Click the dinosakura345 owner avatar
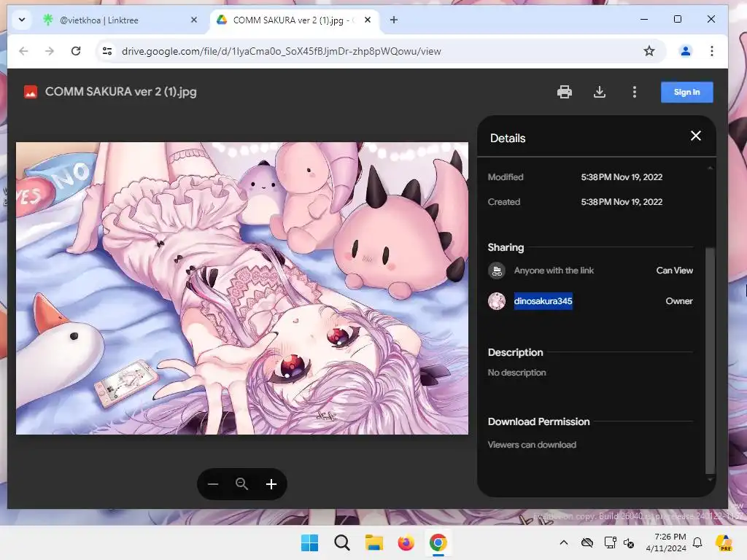 [497, 301]
